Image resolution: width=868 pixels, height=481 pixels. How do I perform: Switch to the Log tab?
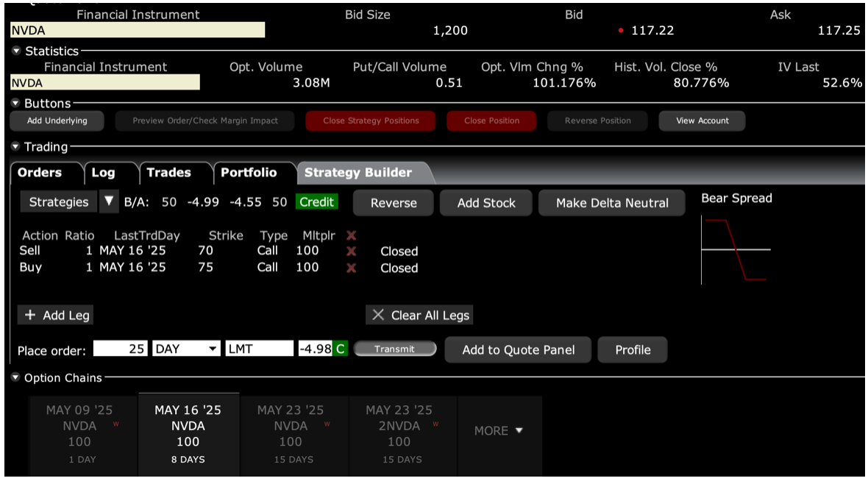104,173
